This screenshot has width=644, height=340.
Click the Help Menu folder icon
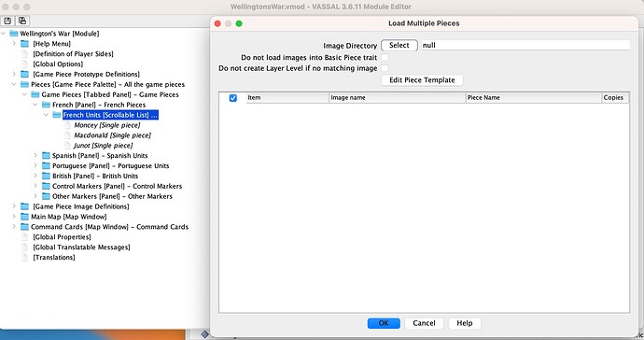[x=24, y=44]
